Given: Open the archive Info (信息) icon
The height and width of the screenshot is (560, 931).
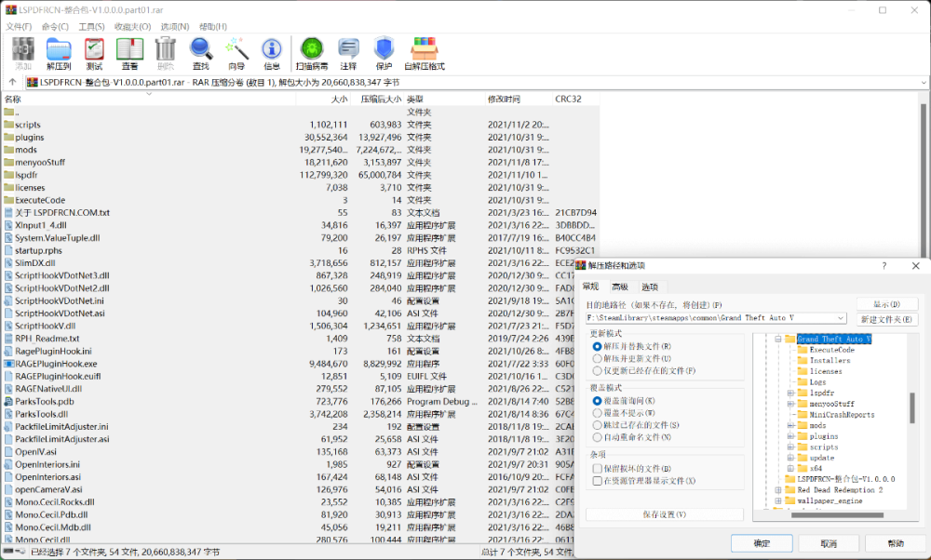Looking at the screenshot, I should pyautogui.click(x=272, y=53).
